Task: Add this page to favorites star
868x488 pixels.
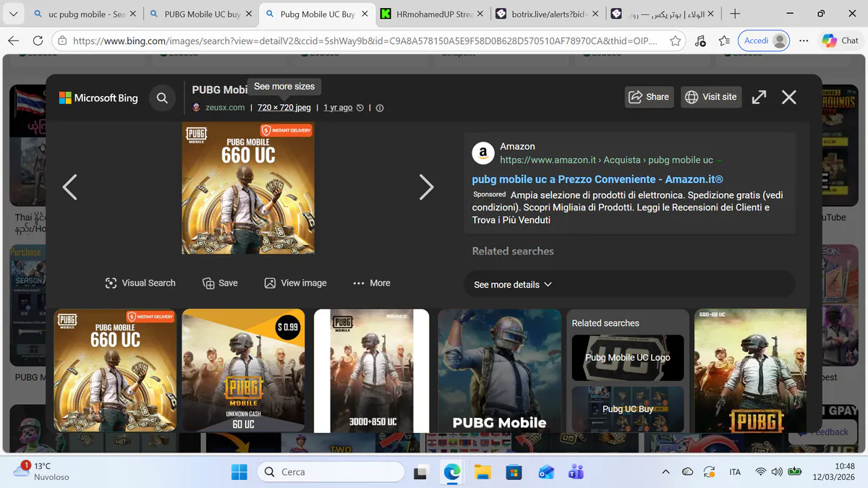Action: (x=676, y=40)
